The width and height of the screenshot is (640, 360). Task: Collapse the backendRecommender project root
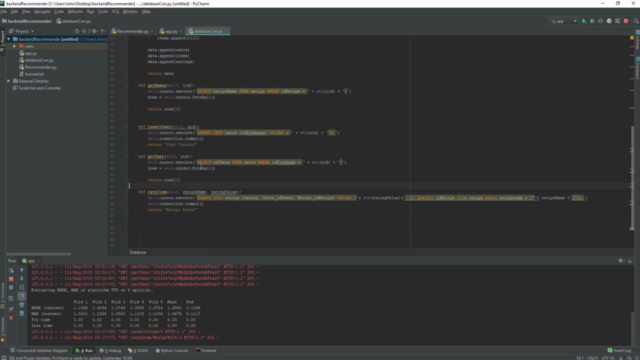pos(9,39)
